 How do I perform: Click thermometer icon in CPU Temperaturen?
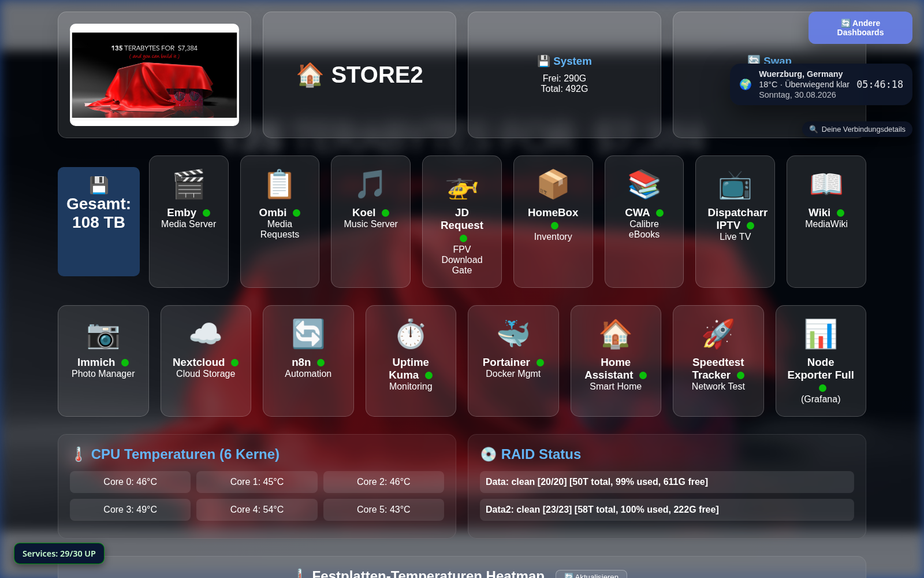[x=79, y=454]
